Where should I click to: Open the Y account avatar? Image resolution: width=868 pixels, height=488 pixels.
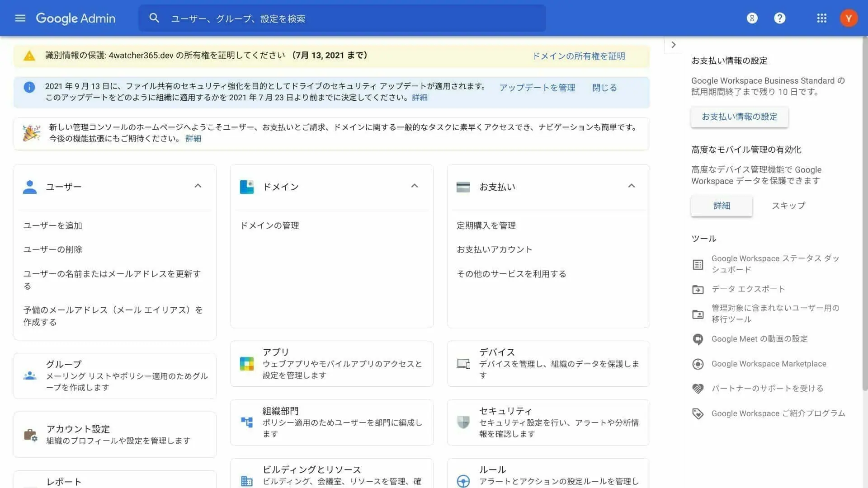(849, 18)
